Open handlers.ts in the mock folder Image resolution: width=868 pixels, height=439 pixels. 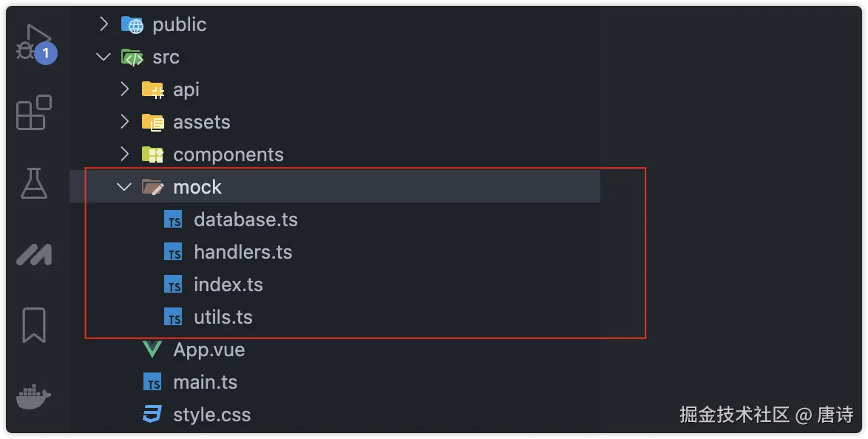[243, 252]
